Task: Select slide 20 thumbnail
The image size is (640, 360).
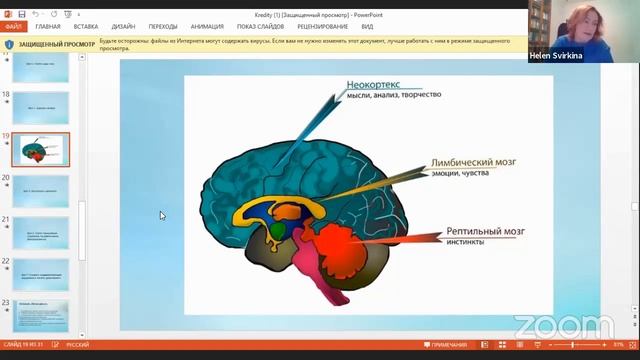Action: pyautogui.click(x=40, y=191)
